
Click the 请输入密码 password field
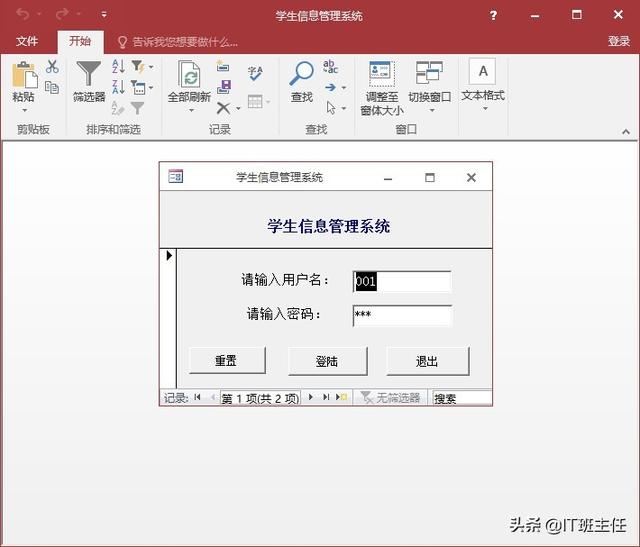tap(402, 315)
